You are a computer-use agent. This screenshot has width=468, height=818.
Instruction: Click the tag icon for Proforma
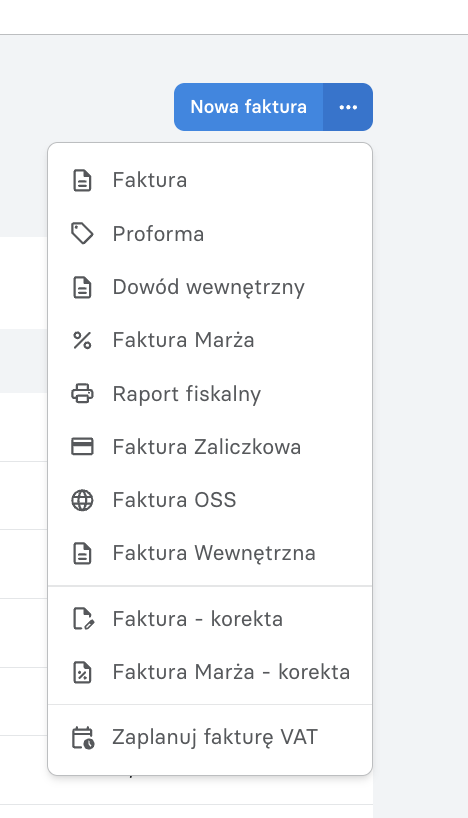click(82, 234)
